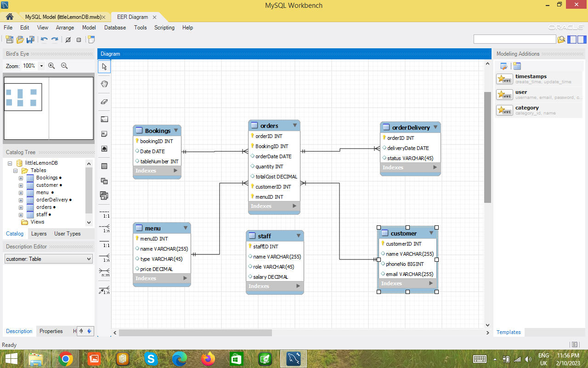588x368 pixels.
Task: Open the Zoom percentage dropdown
Action: 42,65
